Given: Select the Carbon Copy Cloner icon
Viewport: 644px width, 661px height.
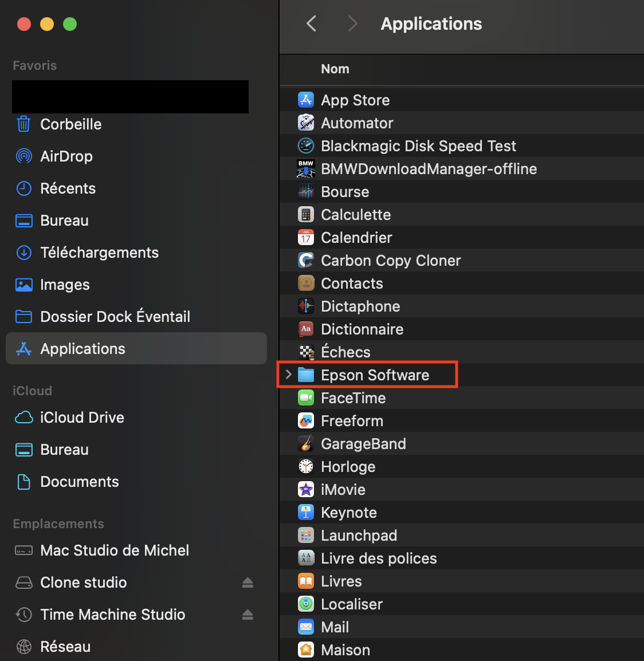Looking at the screenshot, I should [x=306, y=261].
